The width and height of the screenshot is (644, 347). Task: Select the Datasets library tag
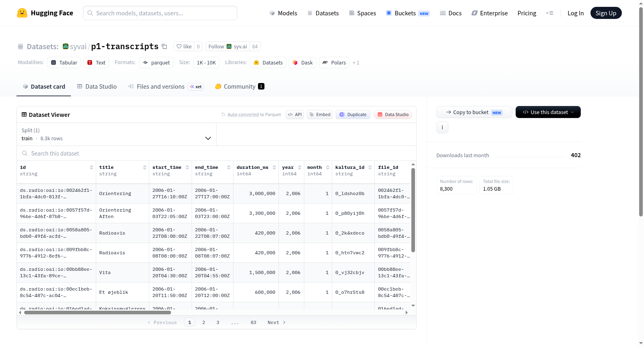coord(268,62)
